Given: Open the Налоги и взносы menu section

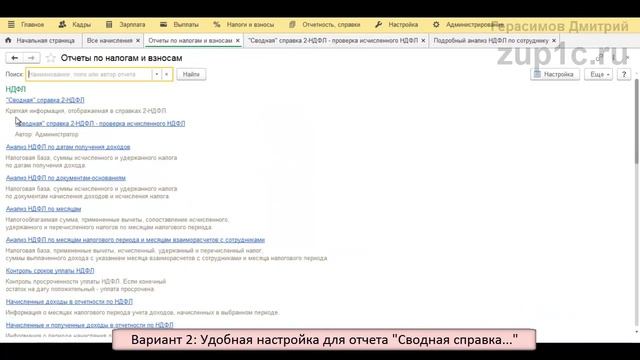Looking at the screenshot, I should [250, 24].
